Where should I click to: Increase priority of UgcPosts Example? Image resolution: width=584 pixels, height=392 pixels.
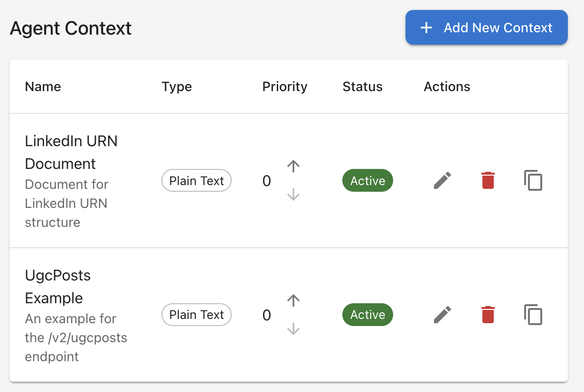click(x=293, y=300)
